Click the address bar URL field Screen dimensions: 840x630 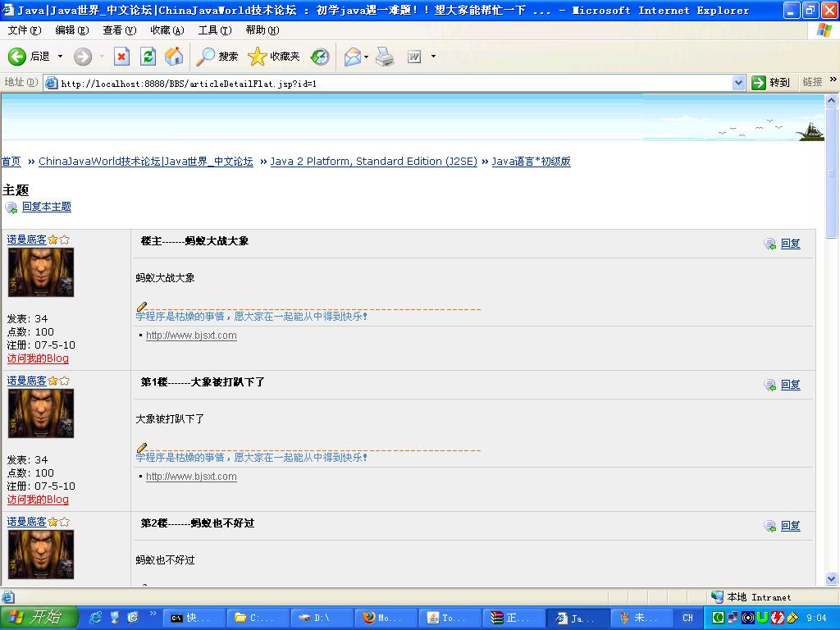click(394, 83)
